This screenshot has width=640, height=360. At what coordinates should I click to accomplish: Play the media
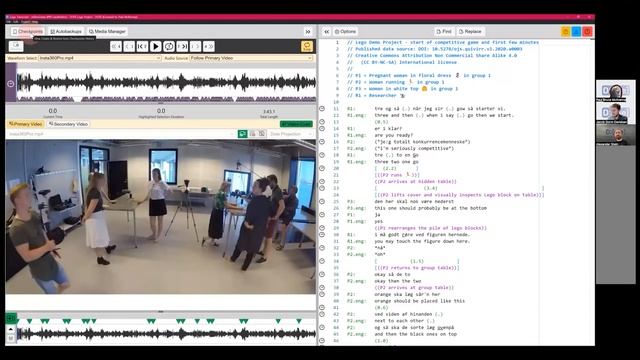point(156,47)
